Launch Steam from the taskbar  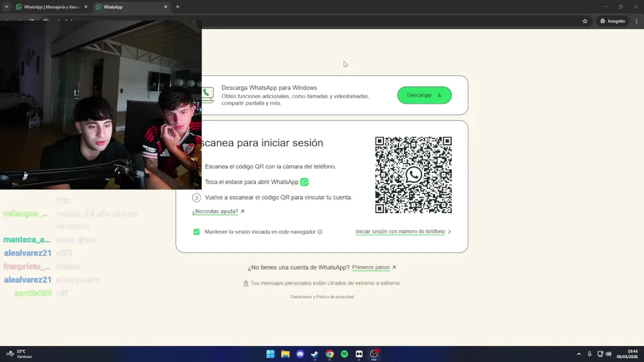click(x=314, y=354)
